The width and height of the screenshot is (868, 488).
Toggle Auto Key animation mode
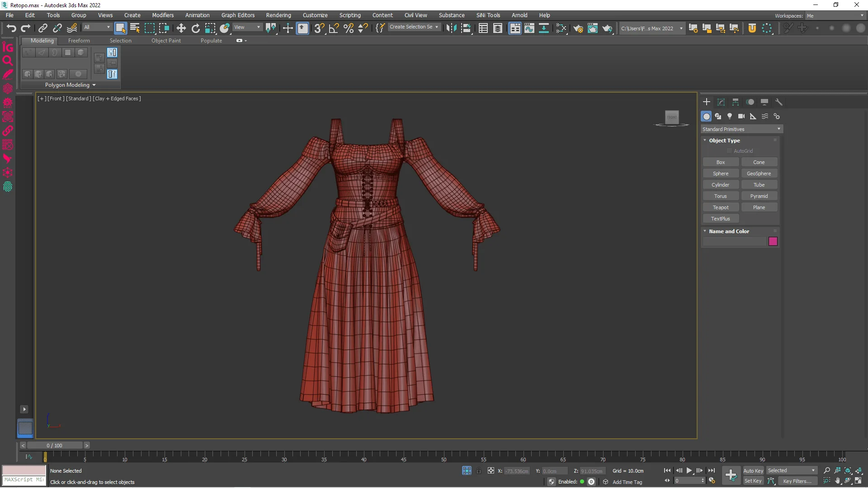tap(753, 470)
